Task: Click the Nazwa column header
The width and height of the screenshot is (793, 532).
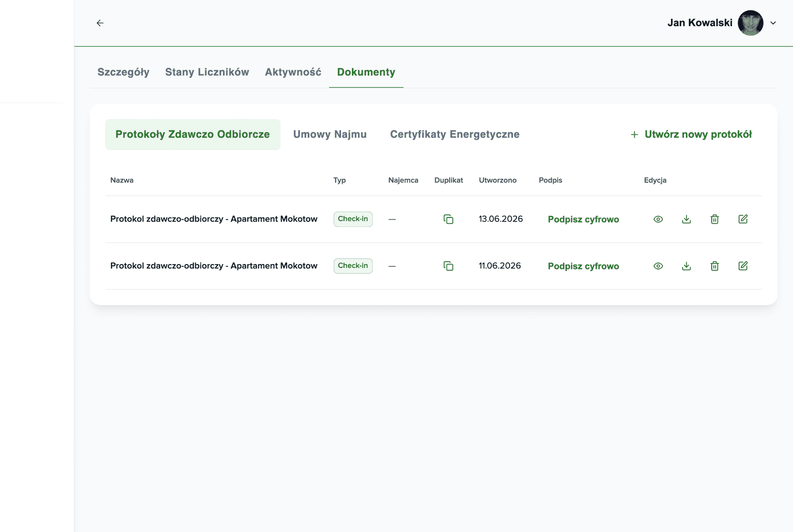Action: (122, 180)
